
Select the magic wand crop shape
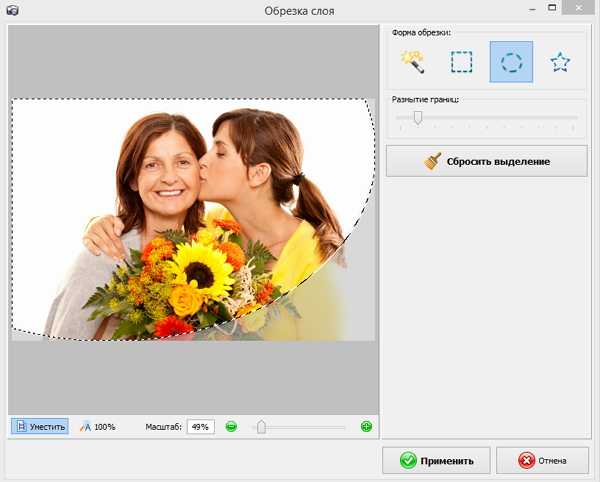coord(412,62)
